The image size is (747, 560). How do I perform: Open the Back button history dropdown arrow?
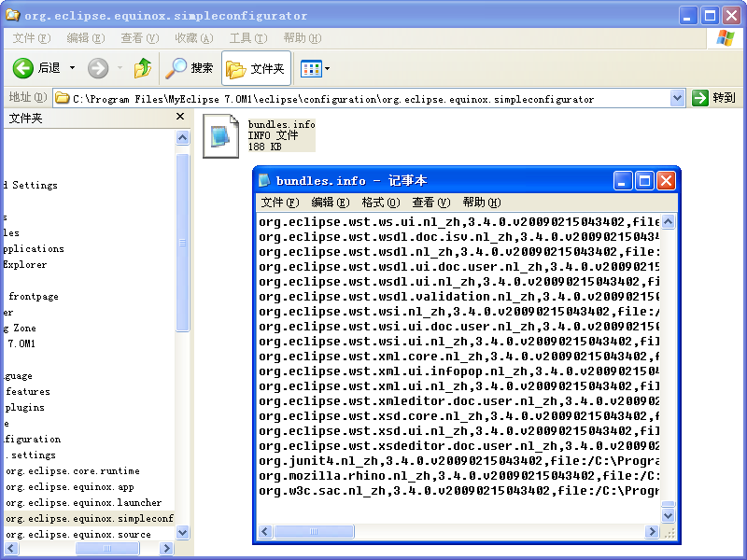tap(70, 68)
